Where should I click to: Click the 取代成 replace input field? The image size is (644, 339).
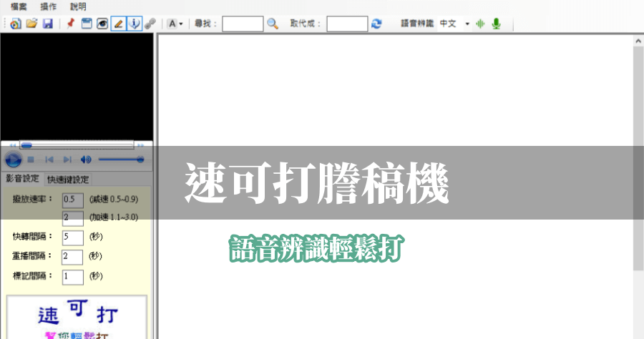pyautogui.click(x=347, y=24)
